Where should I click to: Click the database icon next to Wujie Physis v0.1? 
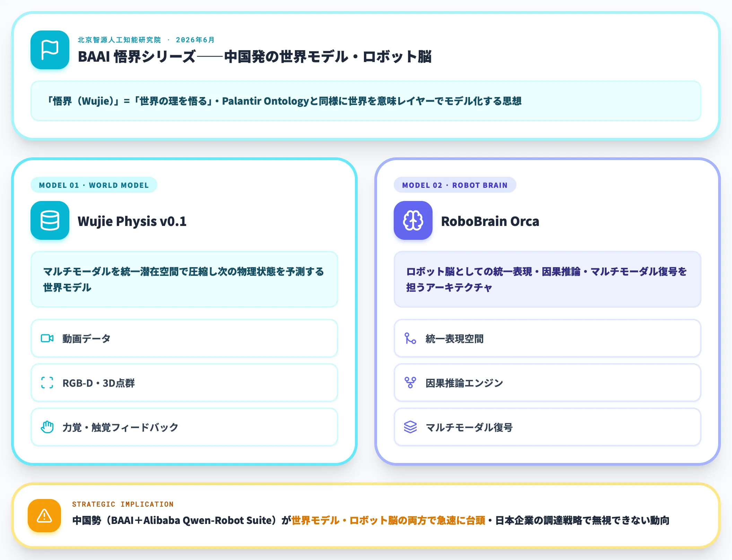(50, 220)
